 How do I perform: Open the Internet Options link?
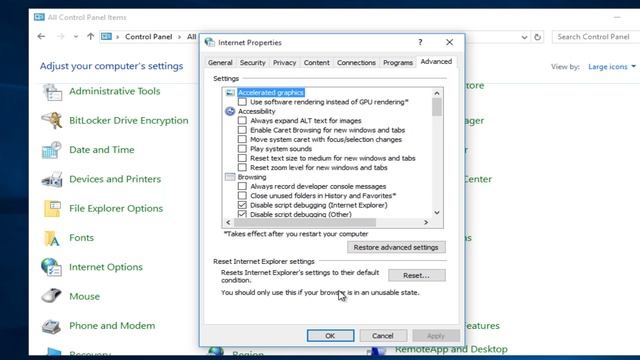(x=106, y=267)
